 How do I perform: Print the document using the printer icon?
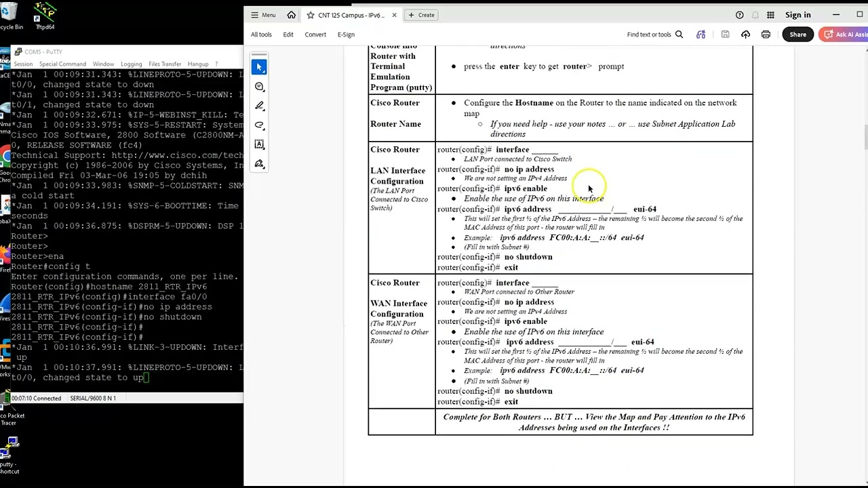pos(766,35)
